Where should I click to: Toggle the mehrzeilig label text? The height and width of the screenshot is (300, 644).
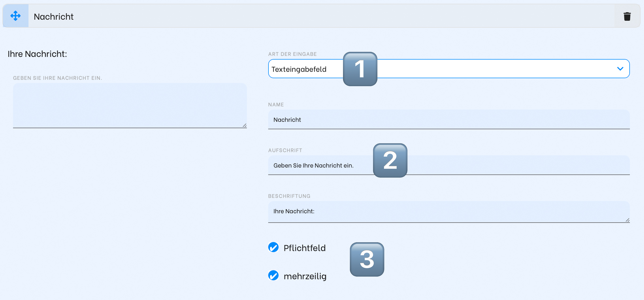[305, 276]
